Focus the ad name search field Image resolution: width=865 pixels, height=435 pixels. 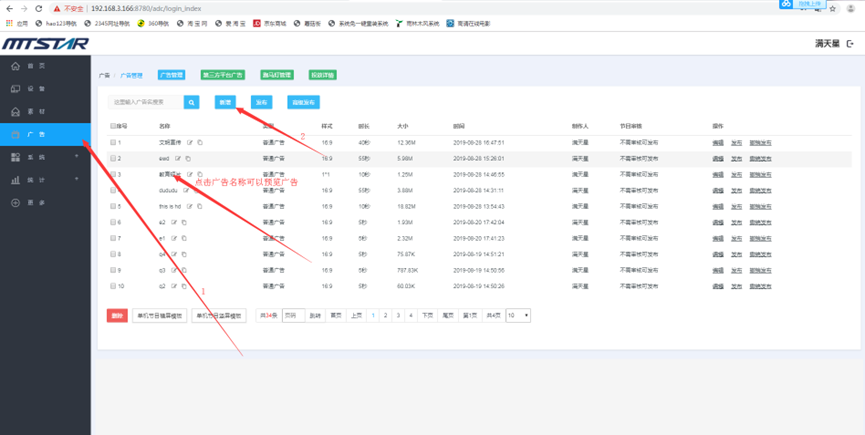click(146, 102)
